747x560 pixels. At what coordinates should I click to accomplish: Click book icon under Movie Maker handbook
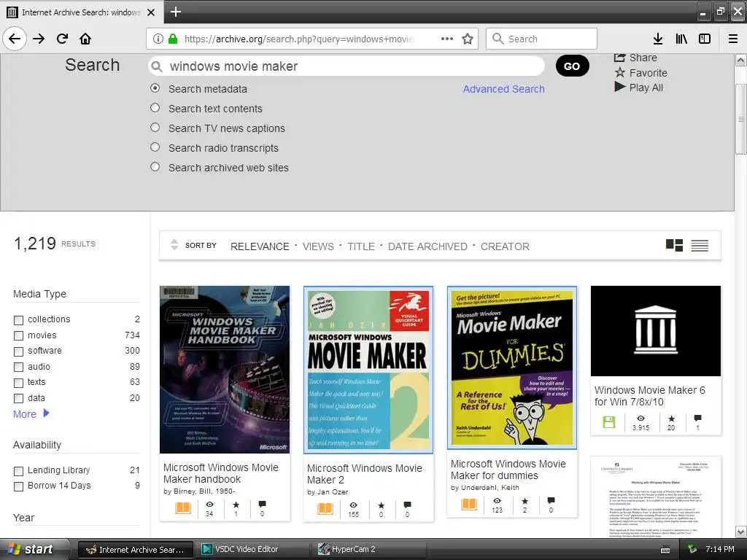183,507
